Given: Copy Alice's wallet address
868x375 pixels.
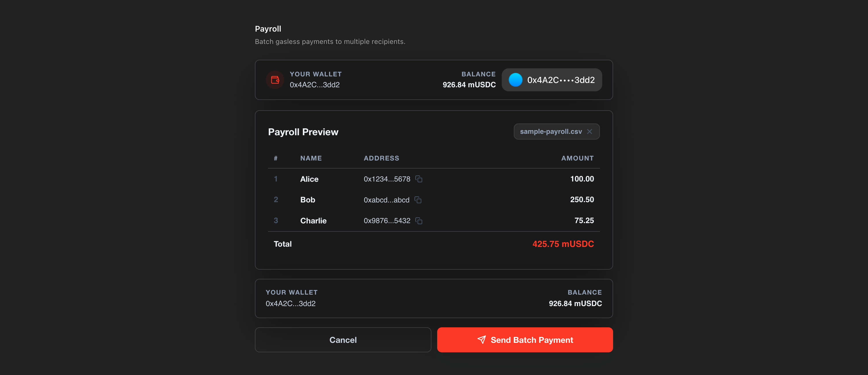Looking at the screenshot, I should (x=419, y=179).
